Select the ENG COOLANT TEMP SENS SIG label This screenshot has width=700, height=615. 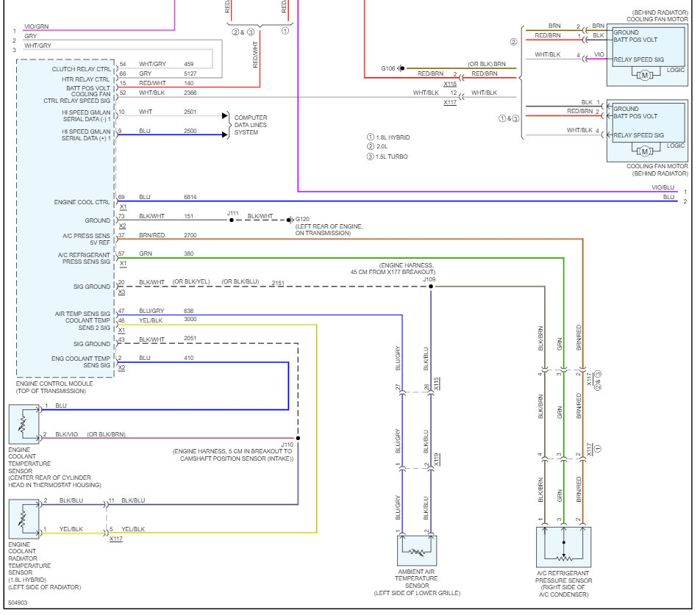[81, 362]
